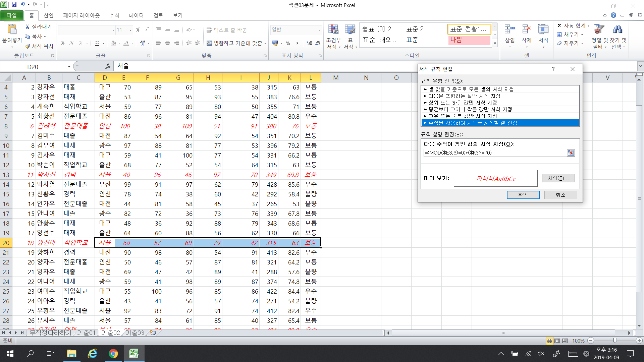Open the Name Box dropdown arrow
Screen dimensions: 644x362
[x=69, y=67]
